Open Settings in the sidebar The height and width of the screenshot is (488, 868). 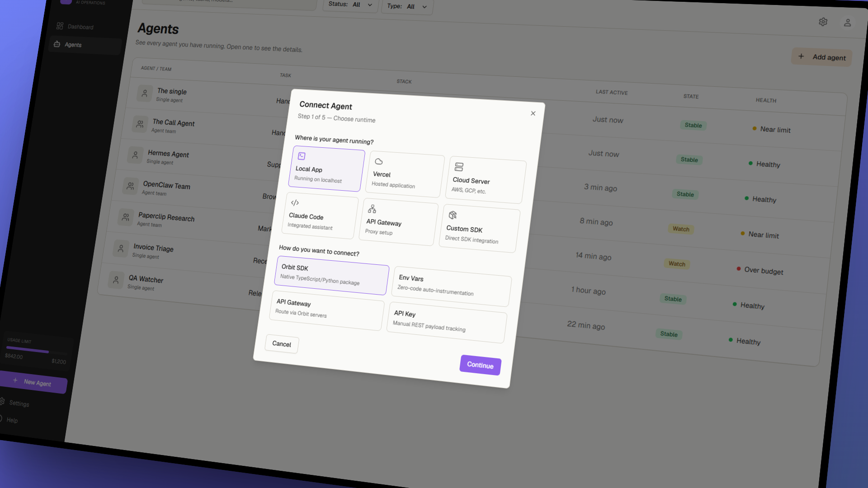[x=19, y=403]
